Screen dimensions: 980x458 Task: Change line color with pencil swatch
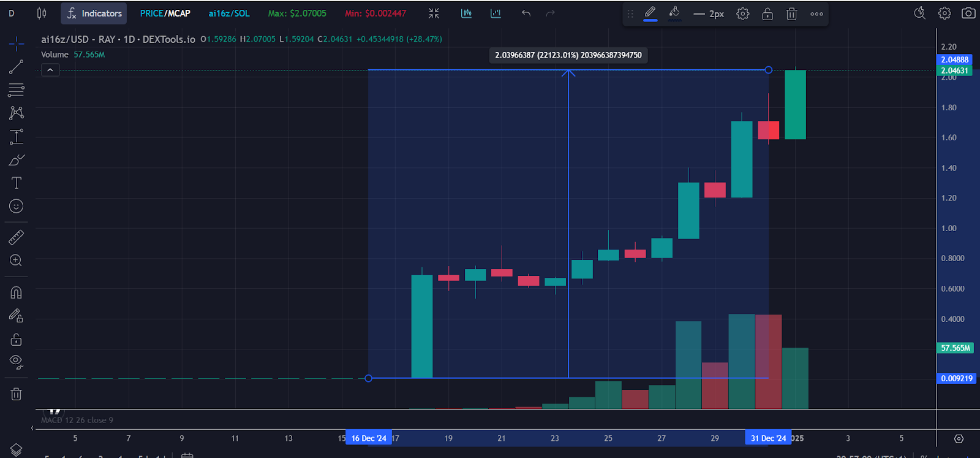(x=650, y=13)
